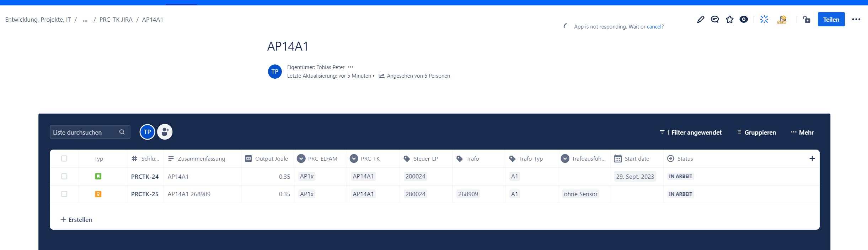The height and width of the screenshot is (250, 868).
Task: Filter by TP avatar in list toolbar
Action: tap(148, 132)
